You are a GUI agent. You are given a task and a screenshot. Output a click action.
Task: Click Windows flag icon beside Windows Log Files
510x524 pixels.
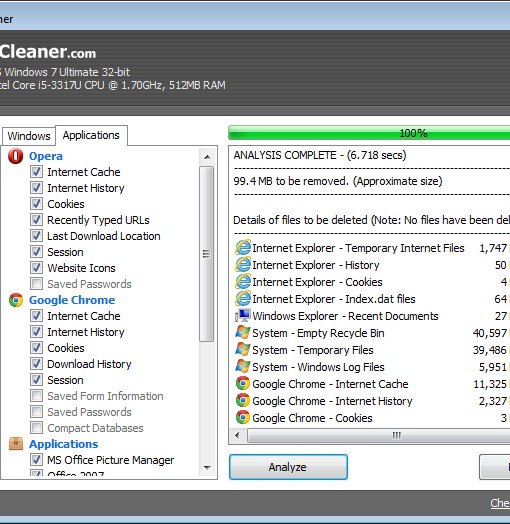pyautogui.click(x=243, y=367)
